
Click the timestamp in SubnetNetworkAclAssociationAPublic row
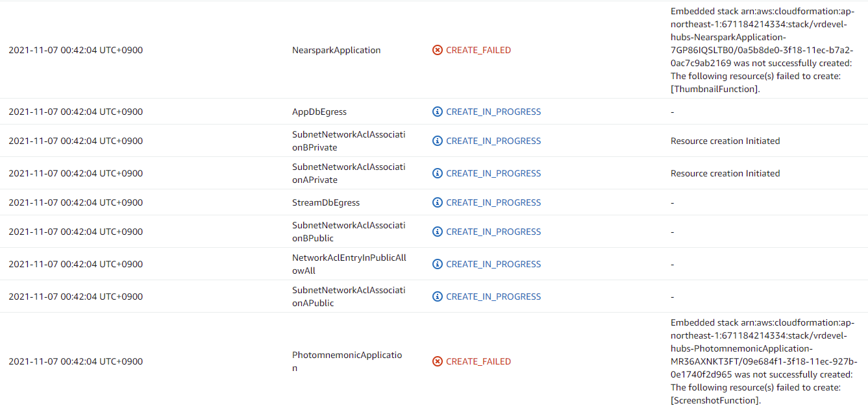pos(75,296)
